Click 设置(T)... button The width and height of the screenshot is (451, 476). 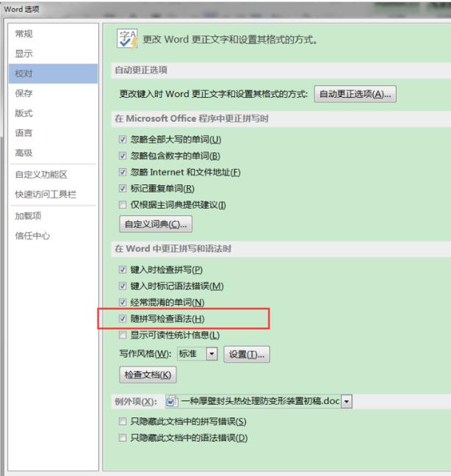(x=247, y=354)
